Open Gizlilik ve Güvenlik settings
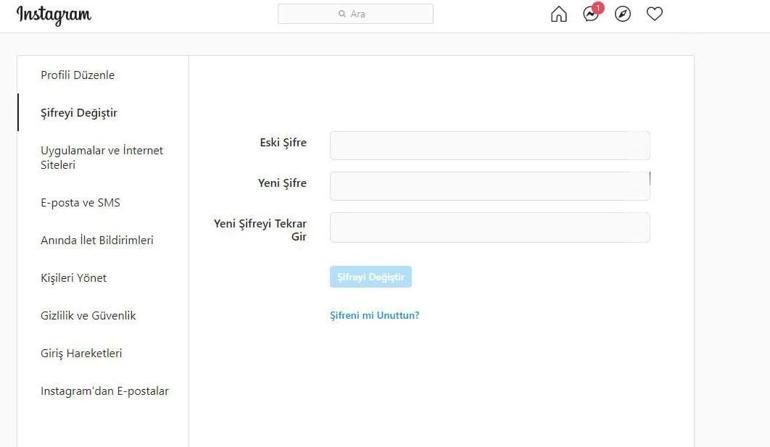 [88, 315]
